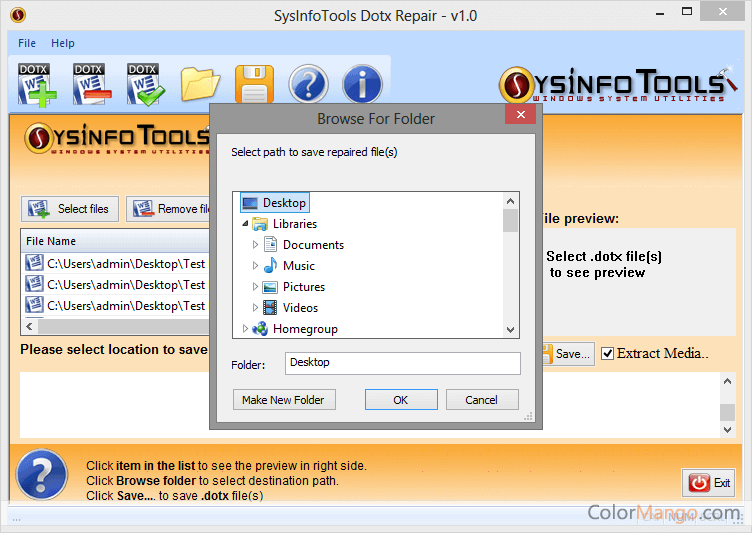Click the question mark help toolbar icon

click(x=308, y=84)
